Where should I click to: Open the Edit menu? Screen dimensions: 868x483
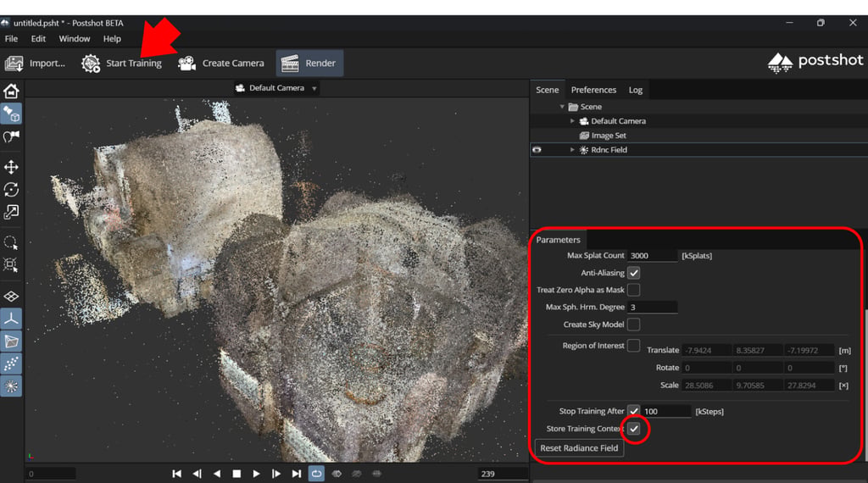point(38,39)
